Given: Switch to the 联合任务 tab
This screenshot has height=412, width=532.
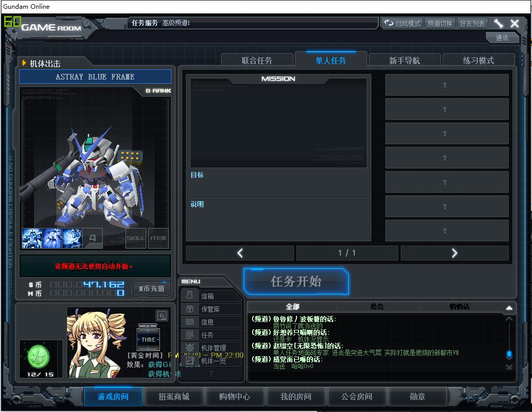Looking at the screenshot, I should tap(257, 60).
